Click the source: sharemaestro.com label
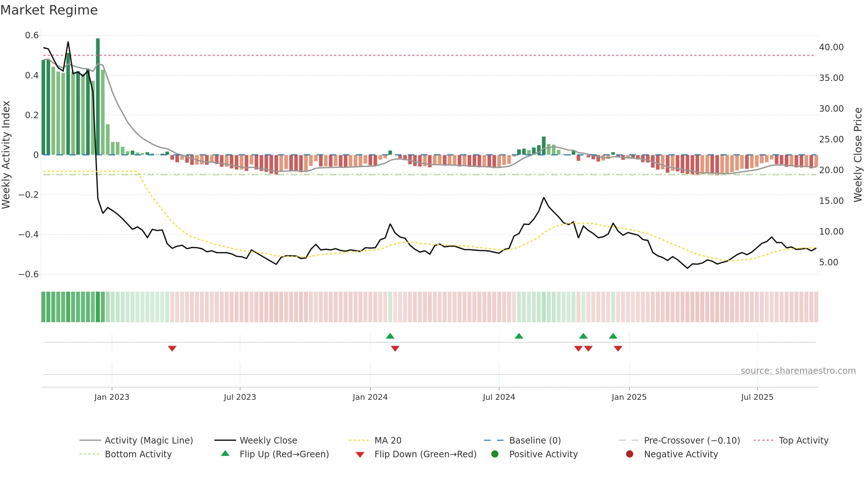868x488 pixels. tap(798, 371)
